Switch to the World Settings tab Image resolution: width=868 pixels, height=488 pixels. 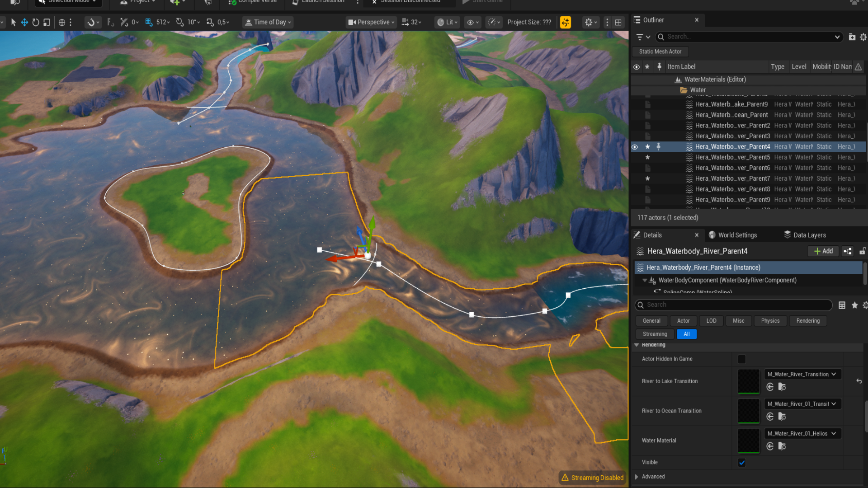[x=737, y=235]
